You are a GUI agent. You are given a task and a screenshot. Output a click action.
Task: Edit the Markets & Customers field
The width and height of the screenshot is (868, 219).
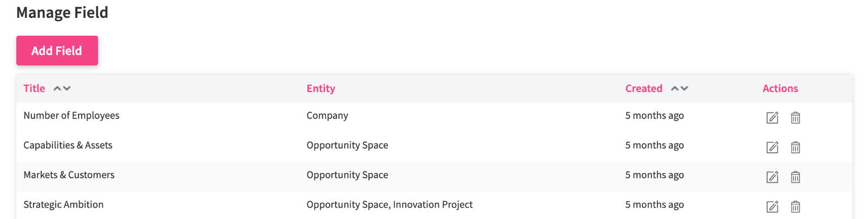pos(772,177)
